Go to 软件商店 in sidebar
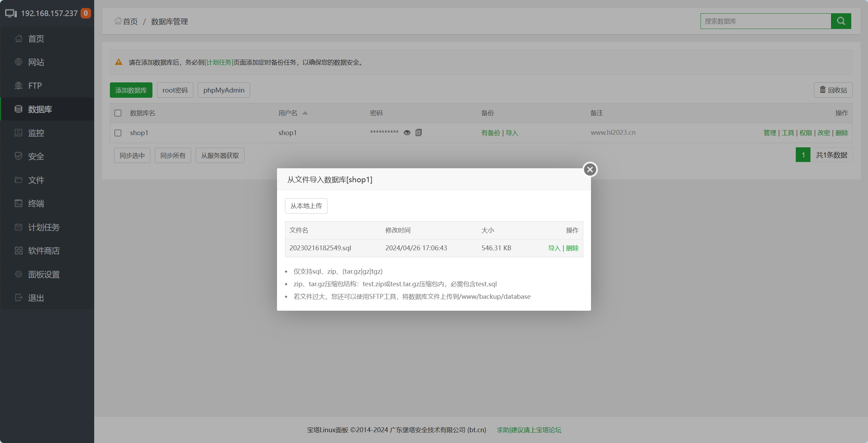The image size is (868, 443). 44,251
